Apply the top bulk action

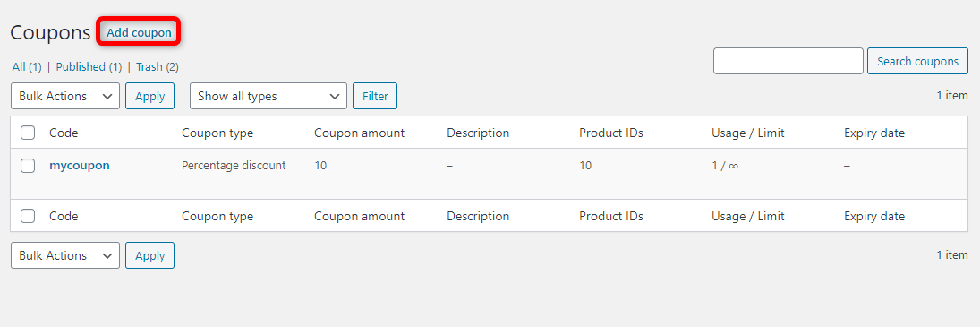coord(150,96)
